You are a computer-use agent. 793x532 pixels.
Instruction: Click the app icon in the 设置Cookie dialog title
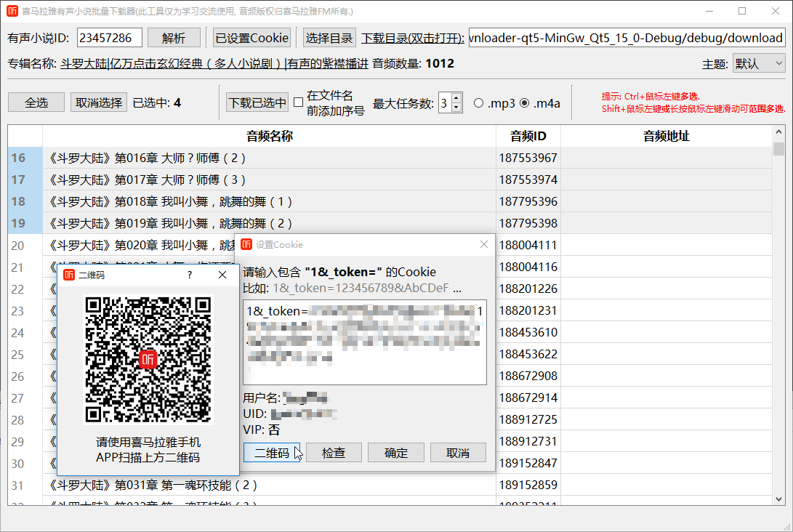246,245
